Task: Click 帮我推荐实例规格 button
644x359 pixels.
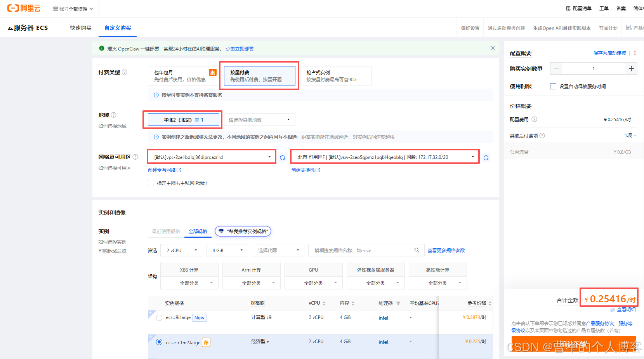Action: pyautogui.click(x=243, y=231)
